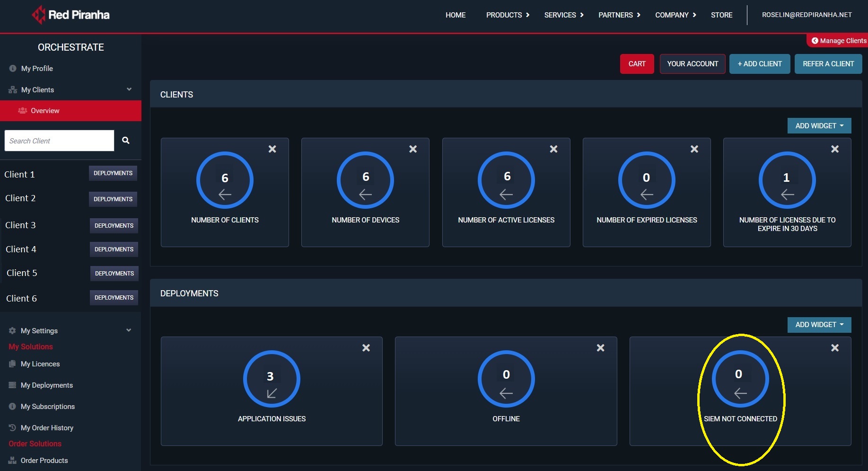Click the Overview users icon
This screenshot has height=471, width=868.
click(22, 110)
